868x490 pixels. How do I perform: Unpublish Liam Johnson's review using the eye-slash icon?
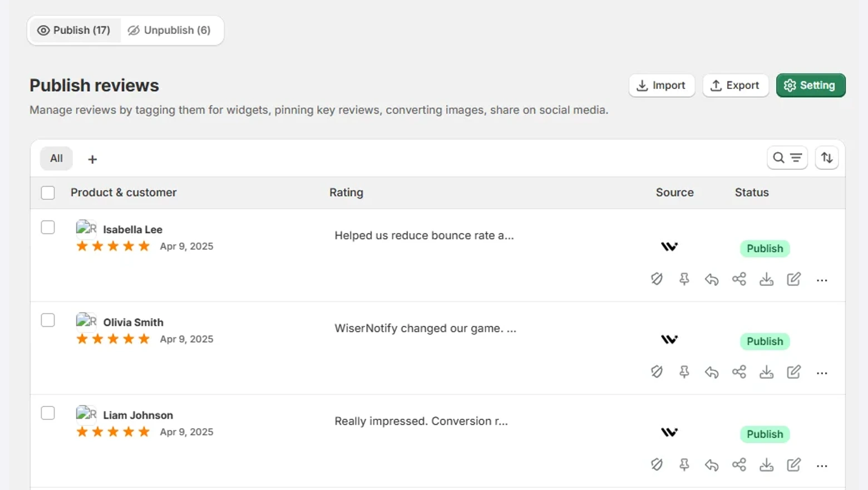(657, 465)
